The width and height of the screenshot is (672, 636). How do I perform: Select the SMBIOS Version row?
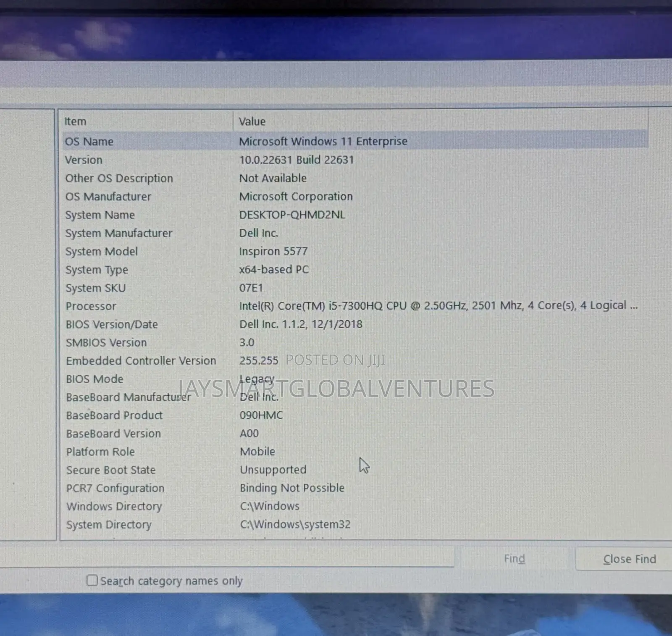[355, 342]
